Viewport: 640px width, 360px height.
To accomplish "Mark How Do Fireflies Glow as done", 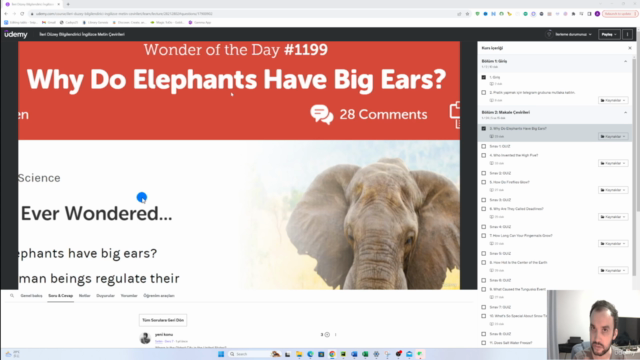I will click(484, 182).
